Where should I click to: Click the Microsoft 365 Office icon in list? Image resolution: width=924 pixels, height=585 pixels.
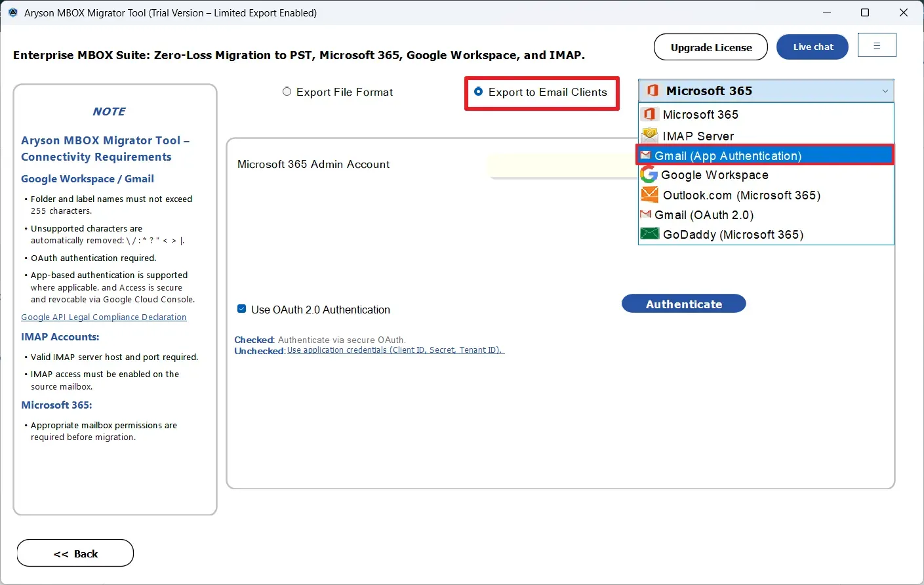(x=649, y=114)
